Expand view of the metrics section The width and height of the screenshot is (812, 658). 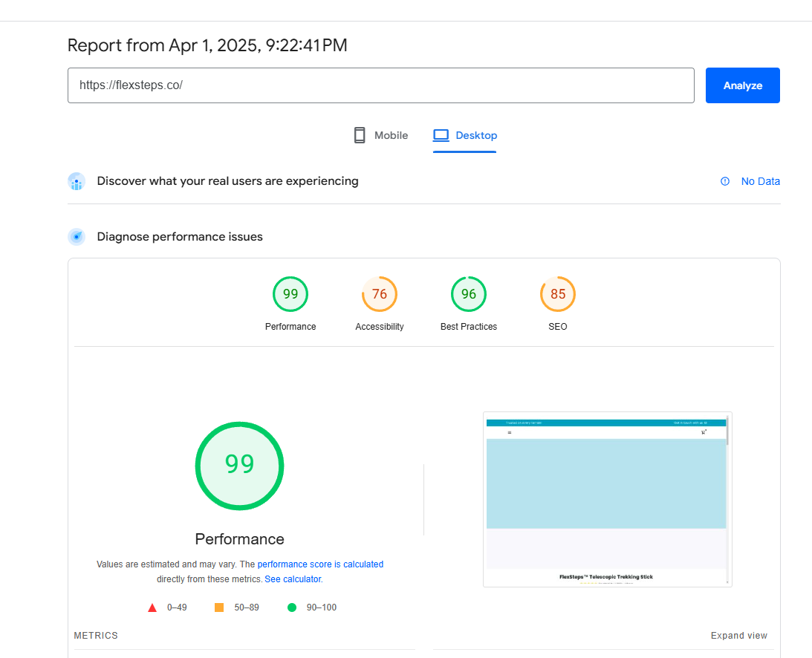coord(738,636)
